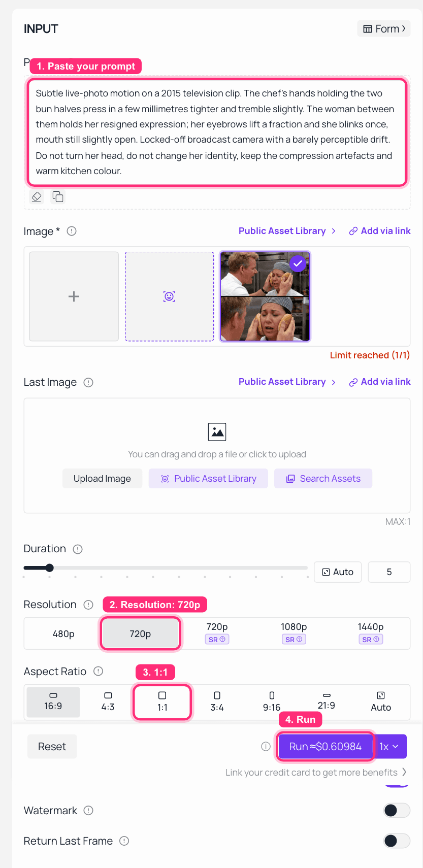
Task: Expand Link your credit card benefits
Action: [316, 773]
